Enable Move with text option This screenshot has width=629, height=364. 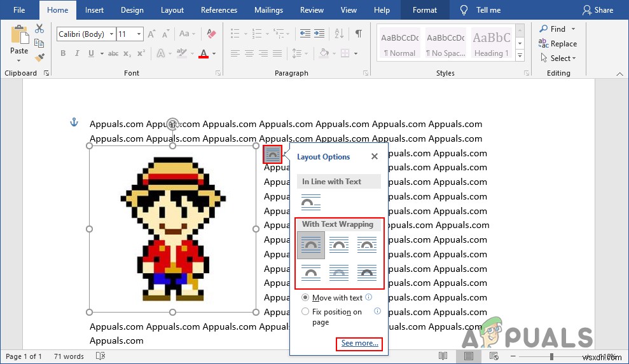click(x=306, y=297)
